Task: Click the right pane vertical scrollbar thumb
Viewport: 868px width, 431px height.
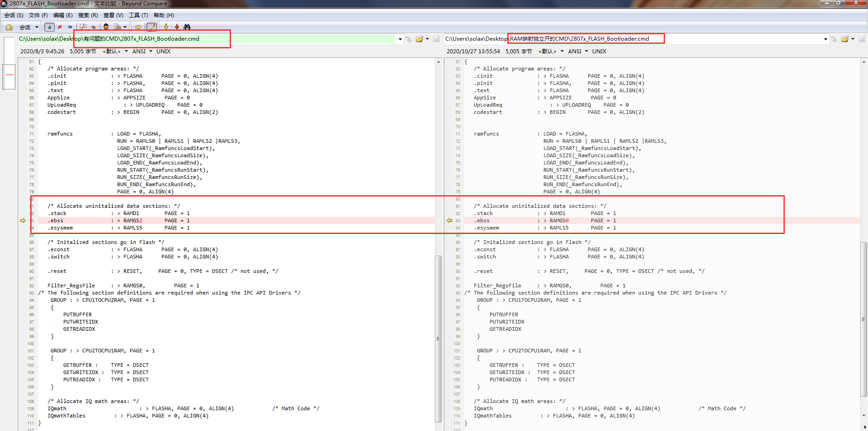Action: 864,319
